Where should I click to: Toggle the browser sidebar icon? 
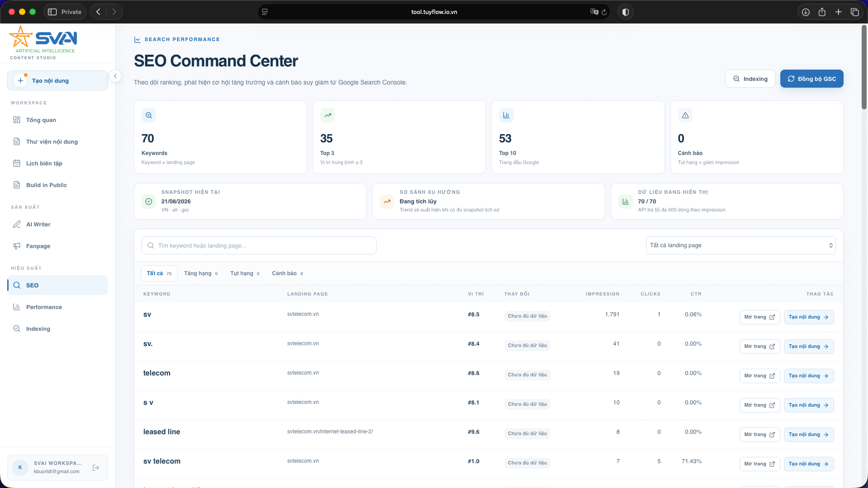(52, 12)
